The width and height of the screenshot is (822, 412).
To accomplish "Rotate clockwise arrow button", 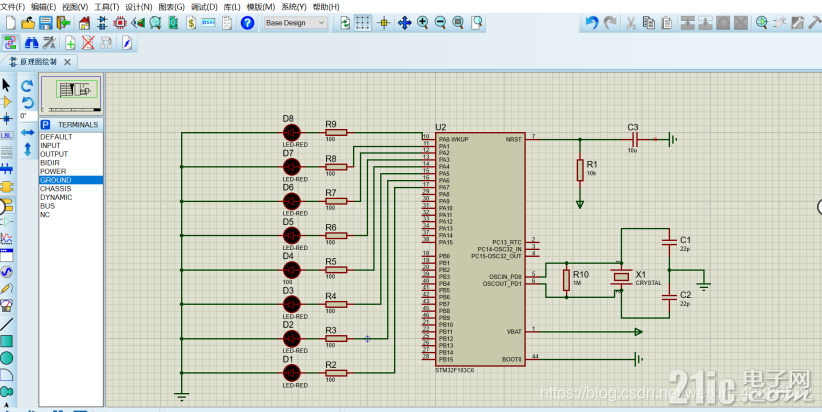I will point(27,86).
